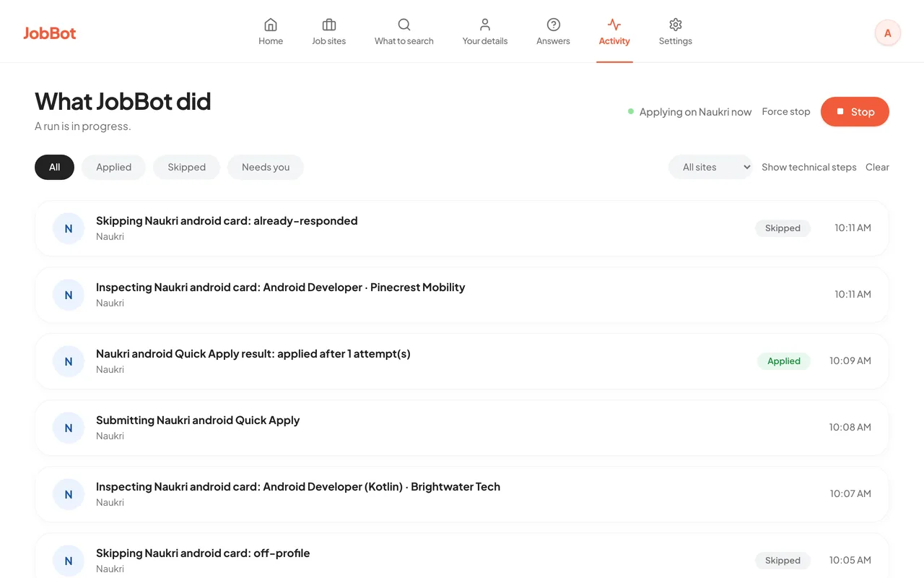Click the 10:05 AM timestamp

850,560
